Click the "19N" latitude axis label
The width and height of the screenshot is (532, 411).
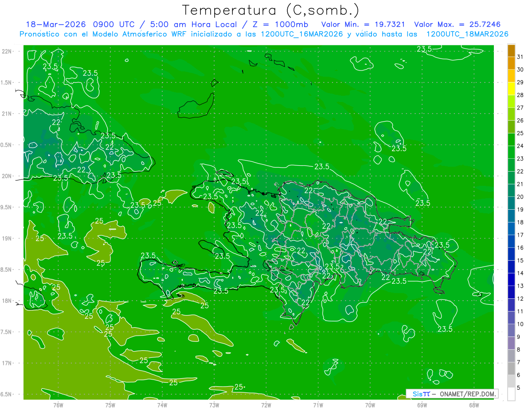click(7, 239)
